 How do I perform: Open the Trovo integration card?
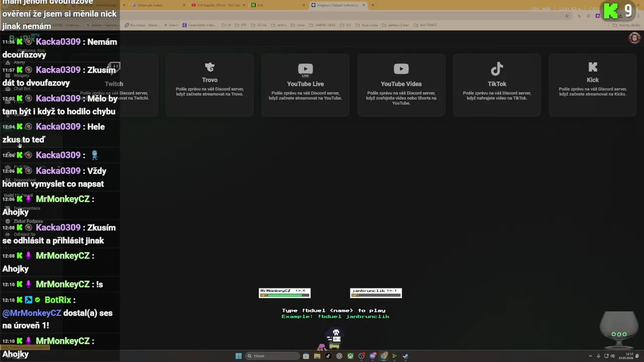click(x=210, y=85)
